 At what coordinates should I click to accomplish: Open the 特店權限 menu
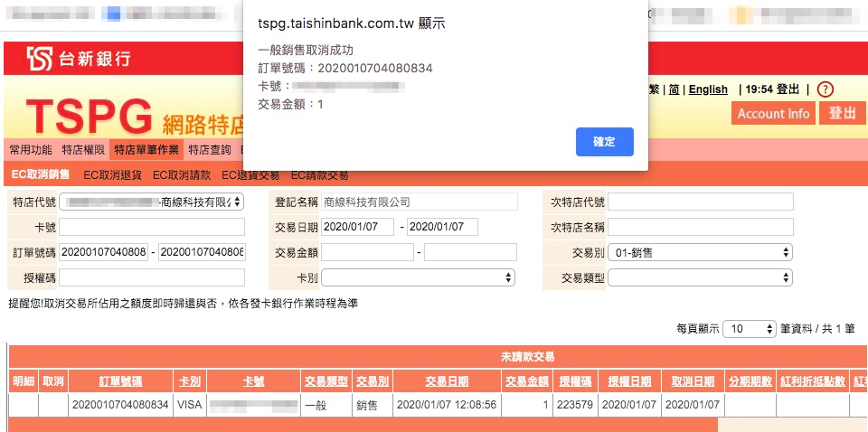tap(83, 149)
